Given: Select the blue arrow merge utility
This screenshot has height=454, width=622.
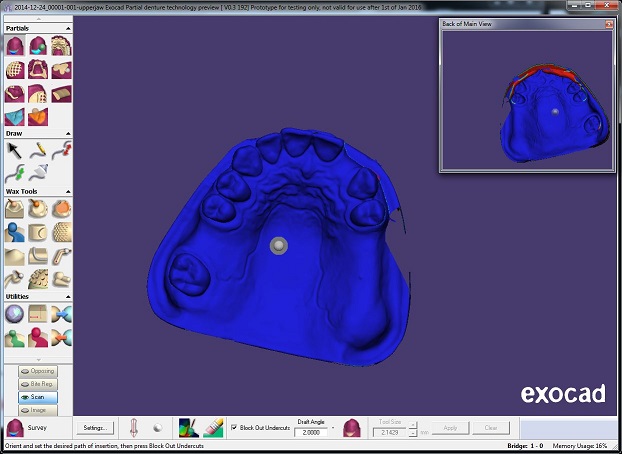Looking at the screenshot, I should click(61, 314).
